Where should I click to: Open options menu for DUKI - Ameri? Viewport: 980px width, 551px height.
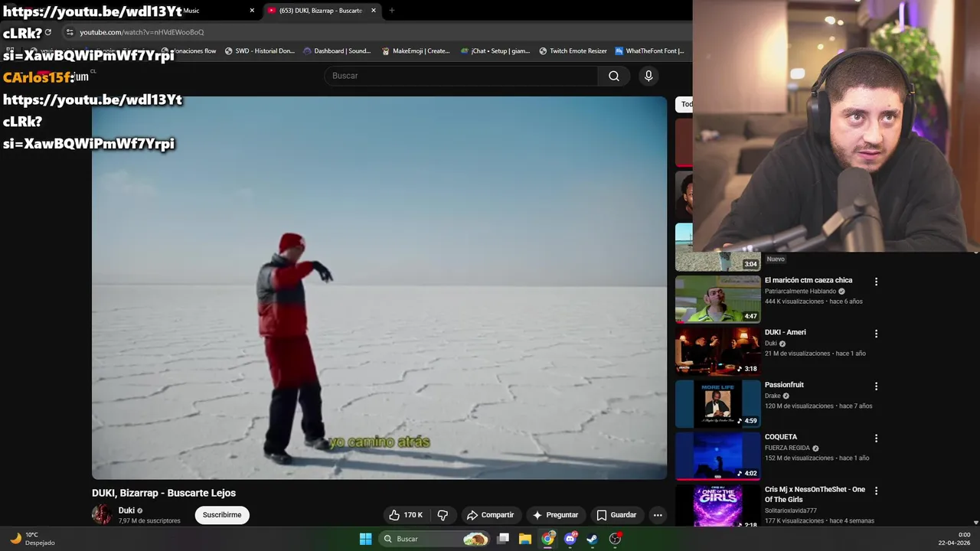coord(877,334)
